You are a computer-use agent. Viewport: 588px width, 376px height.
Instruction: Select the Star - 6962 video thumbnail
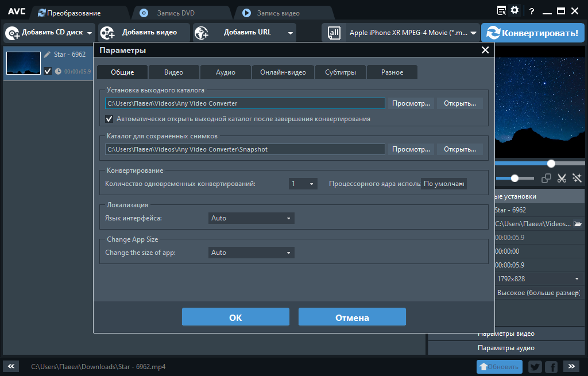coord(24,63)
